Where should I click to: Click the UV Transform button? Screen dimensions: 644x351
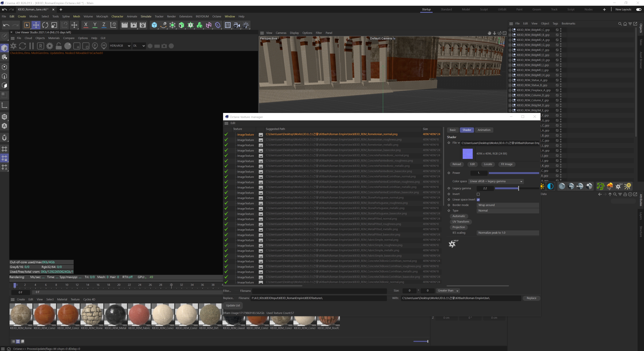point(460,222)
